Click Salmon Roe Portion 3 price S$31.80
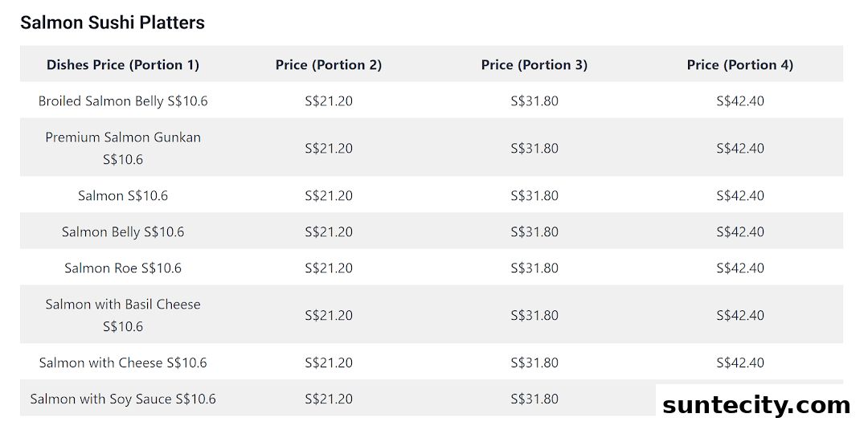 pos(534,268)
